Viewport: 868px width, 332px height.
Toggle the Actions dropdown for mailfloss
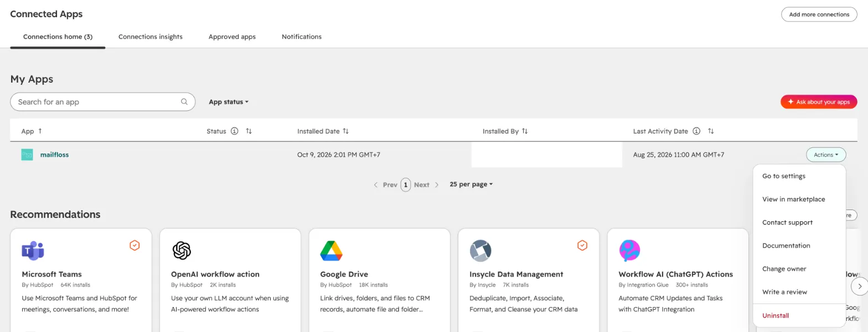pyautogui.click(x=826, y=155)
